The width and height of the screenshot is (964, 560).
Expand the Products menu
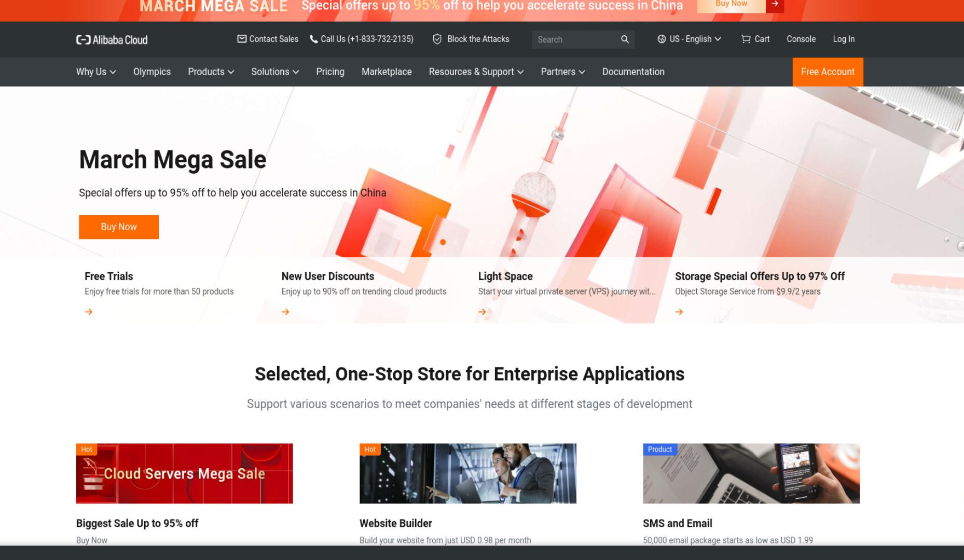(211, 72)
